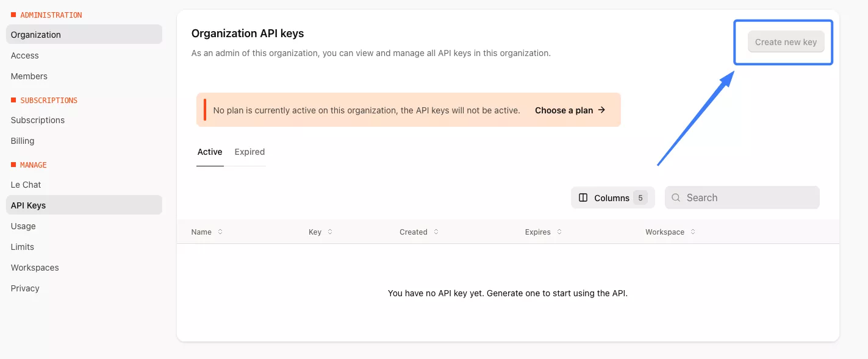Viewport: 868px width, 359px height.
Task: Sort by Name column arrows
Action: click(x=220, y=232)
